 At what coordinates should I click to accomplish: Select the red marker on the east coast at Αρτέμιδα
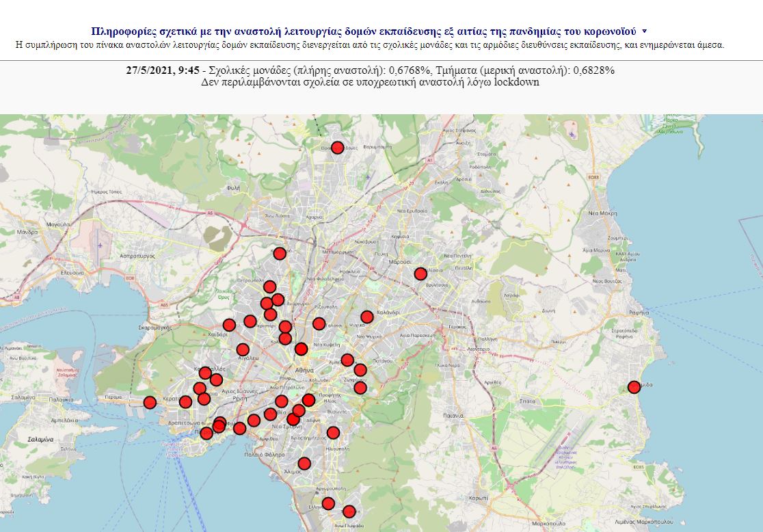pyautogui.click(x=634, y=386)
